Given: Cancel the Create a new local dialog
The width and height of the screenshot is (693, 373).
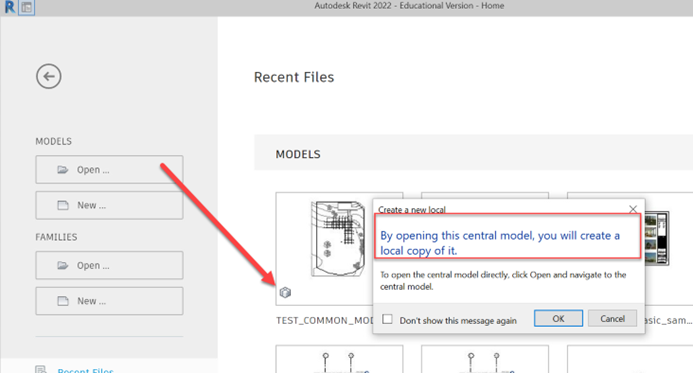Looking at the screenshot, I should click(612, 319).
